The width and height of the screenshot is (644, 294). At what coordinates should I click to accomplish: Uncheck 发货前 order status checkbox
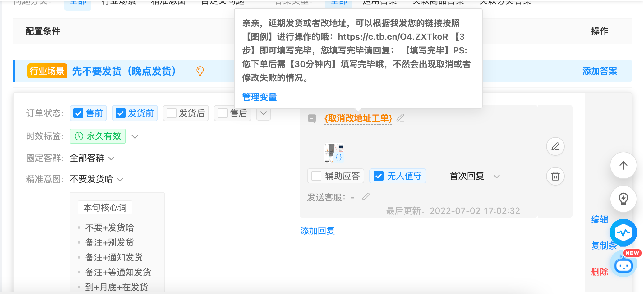120,113
